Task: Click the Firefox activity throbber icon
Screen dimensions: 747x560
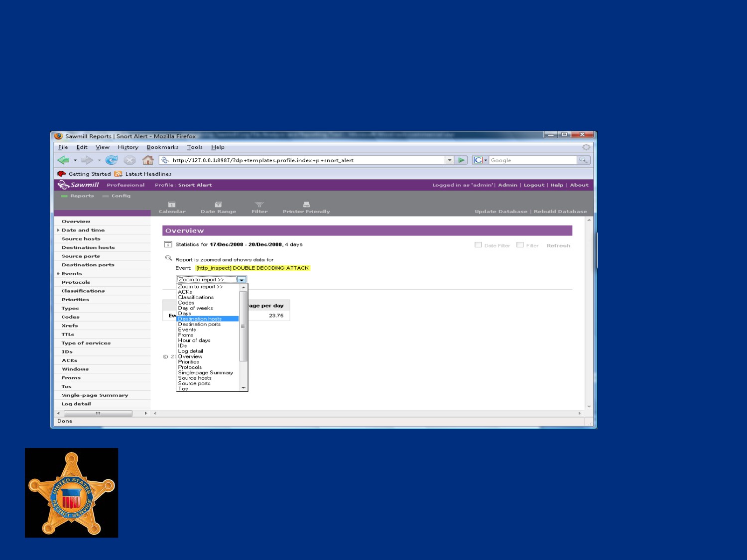Action: tap(586, 147)
